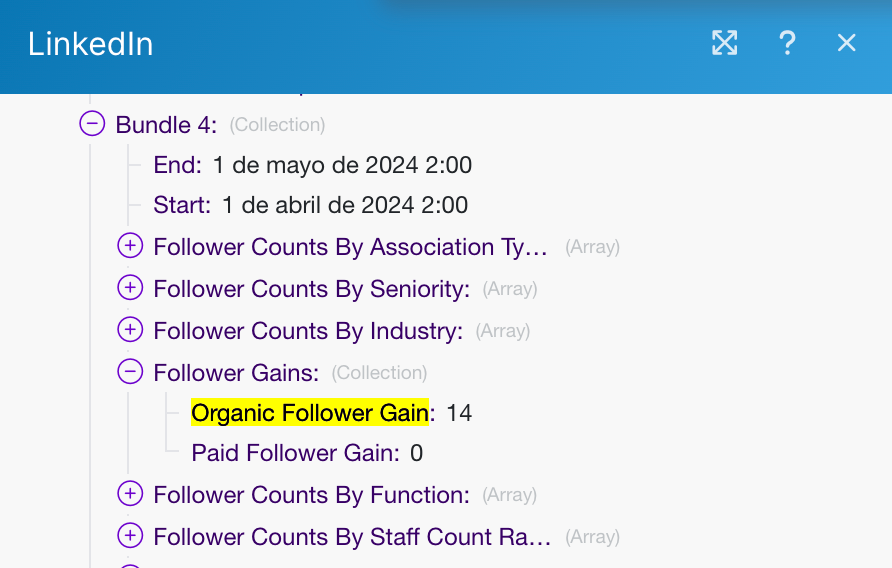Click the Follower Gains label text
The image size is (892, 568).
(236, 373)
